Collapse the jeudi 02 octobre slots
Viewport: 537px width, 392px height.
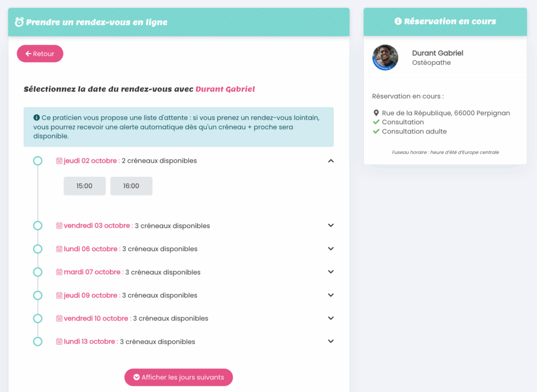pyautogui.click(x=330, y=161)
